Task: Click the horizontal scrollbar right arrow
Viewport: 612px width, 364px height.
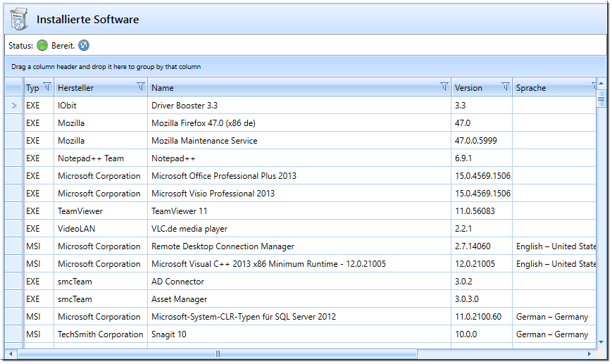Action: pos(589,354)
